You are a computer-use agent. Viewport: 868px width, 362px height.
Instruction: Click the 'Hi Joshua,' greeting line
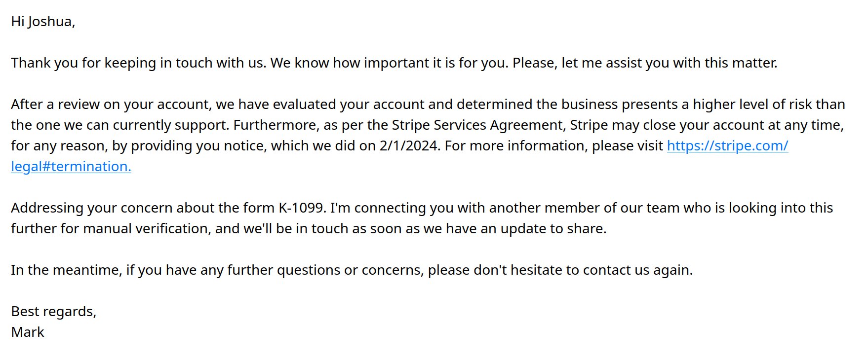pyautogui.click(x=43, y=22)
